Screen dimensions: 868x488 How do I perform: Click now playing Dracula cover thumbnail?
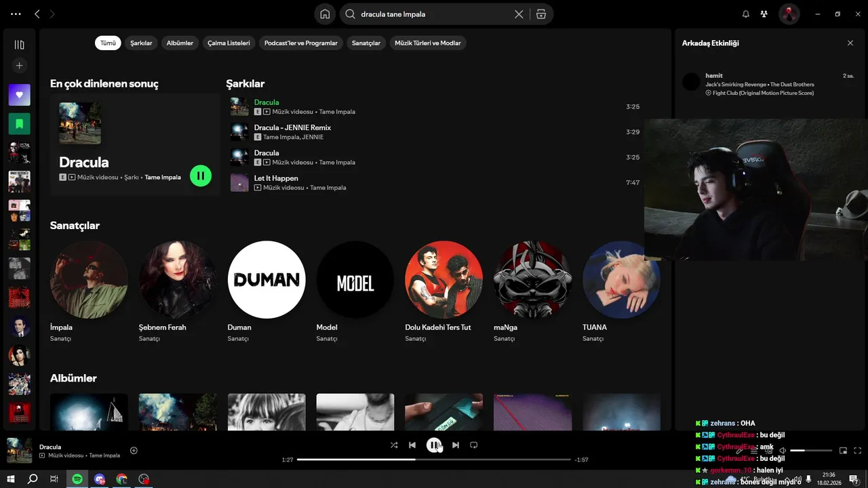[20, 451]
